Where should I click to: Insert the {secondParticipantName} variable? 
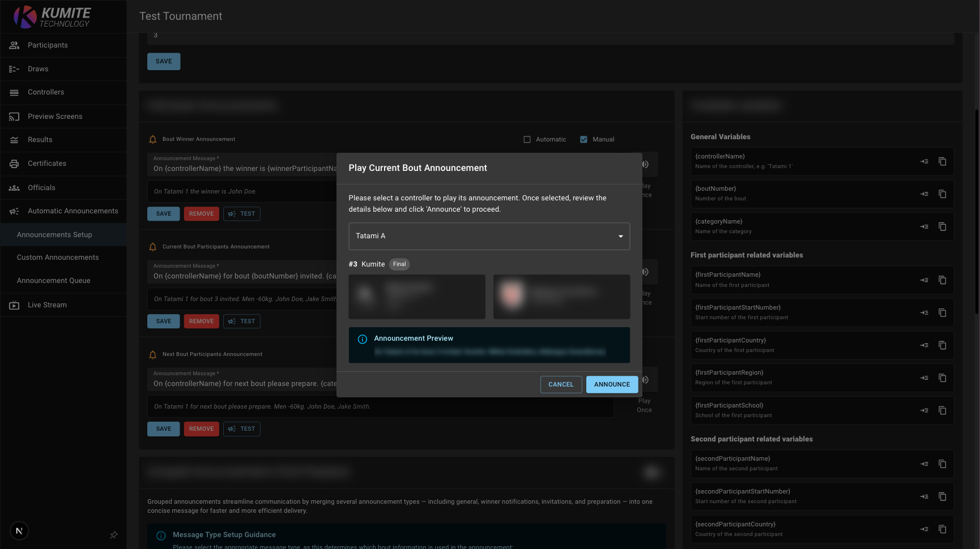(x=924, y=464)
